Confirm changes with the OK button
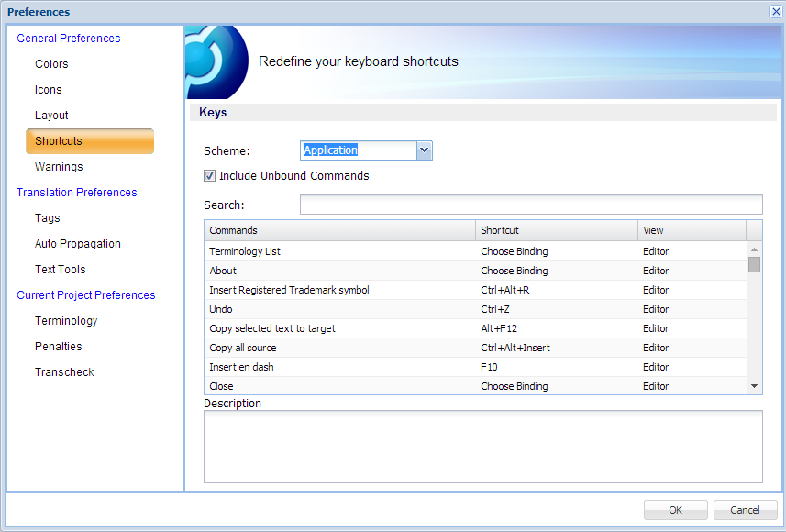The image size is (786, 532). (676, 510)
